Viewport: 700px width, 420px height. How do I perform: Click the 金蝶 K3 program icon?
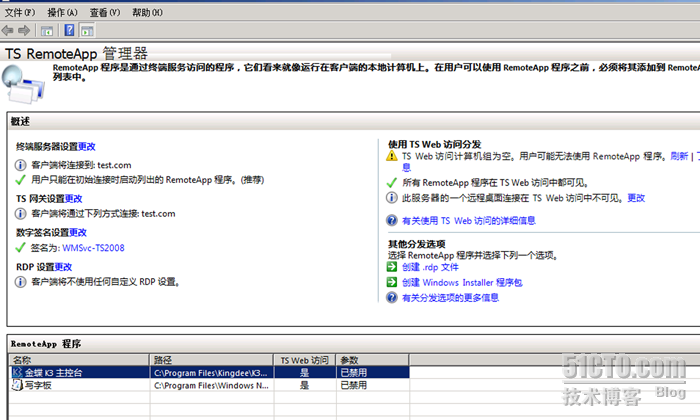pos(17,372)
